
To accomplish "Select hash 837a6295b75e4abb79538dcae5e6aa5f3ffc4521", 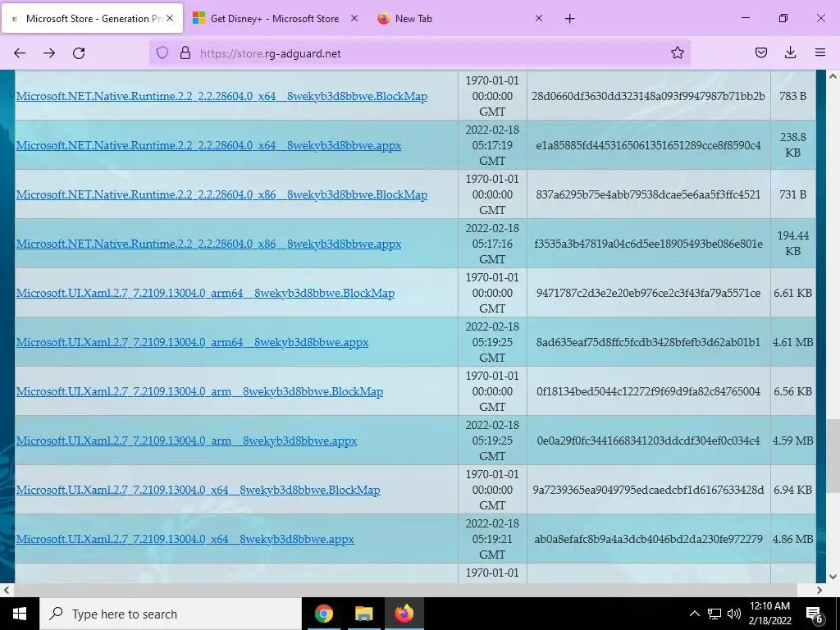I will pyautogui.click(x=648, y=194).
